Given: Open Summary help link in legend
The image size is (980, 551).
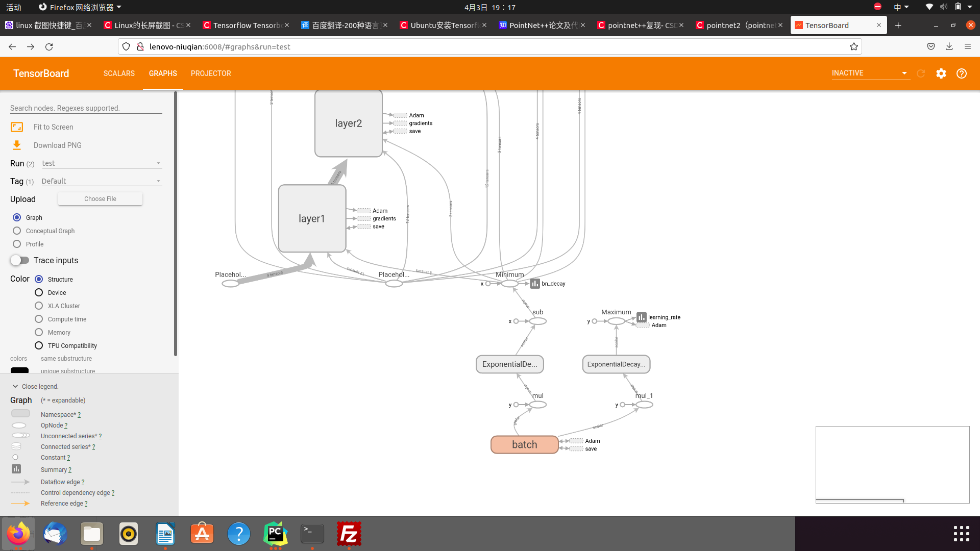Looking at the screenshot, I should (x=69, y=470).
